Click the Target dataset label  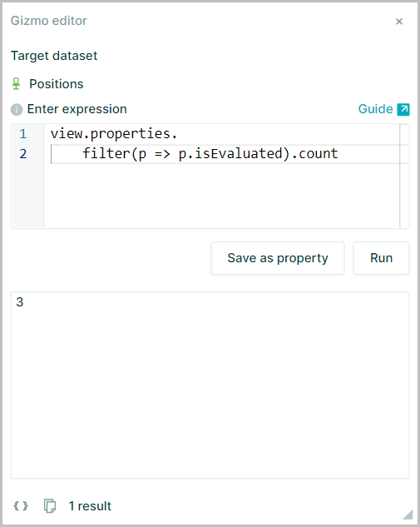(x=54, y=56)
